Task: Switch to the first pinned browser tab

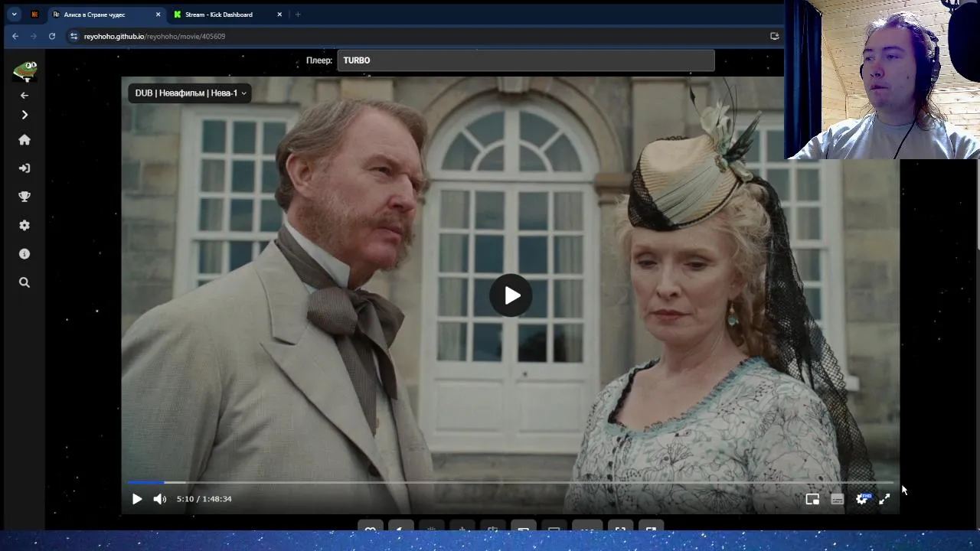Action: pos(34,15)
